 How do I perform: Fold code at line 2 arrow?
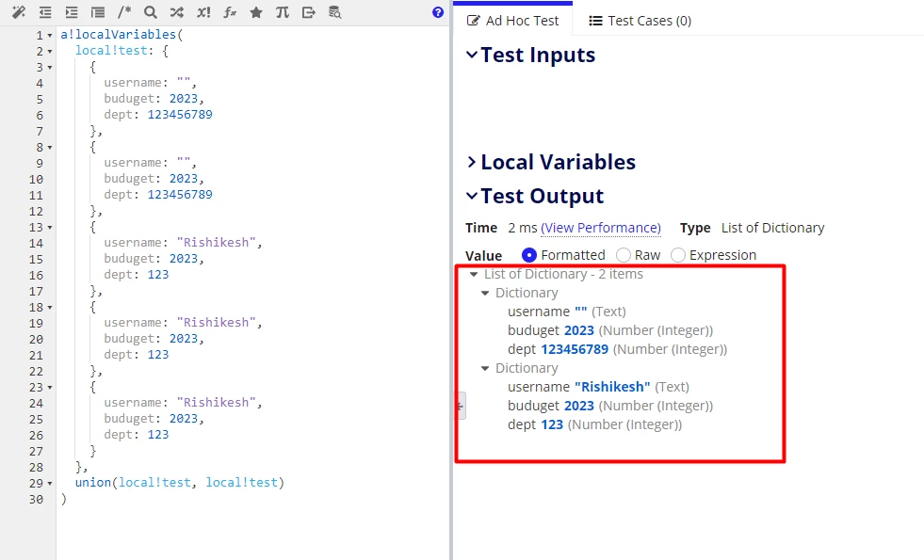click(50, 52)
